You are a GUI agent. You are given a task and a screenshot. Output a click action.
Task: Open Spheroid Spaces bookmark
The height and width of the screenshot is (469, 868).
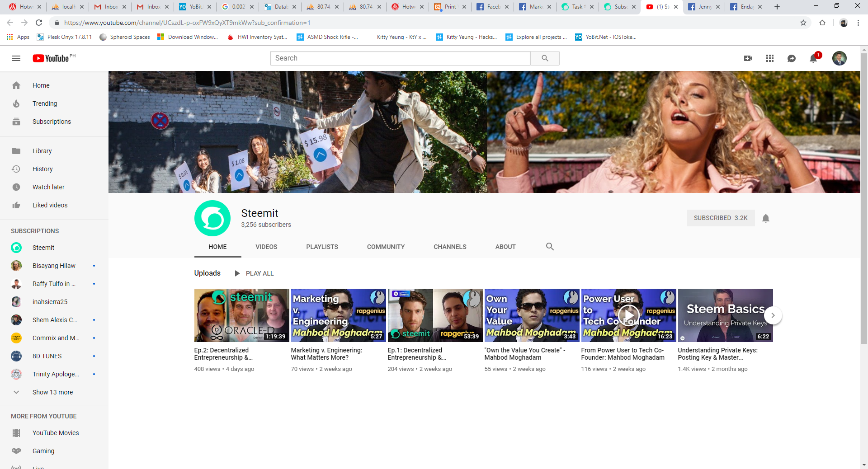(125, 37)
